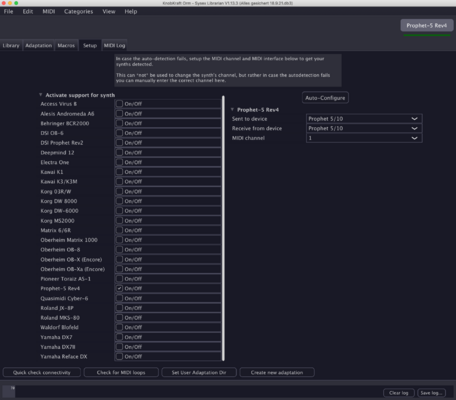Open the MIDI menu

(x=49, y=12)
